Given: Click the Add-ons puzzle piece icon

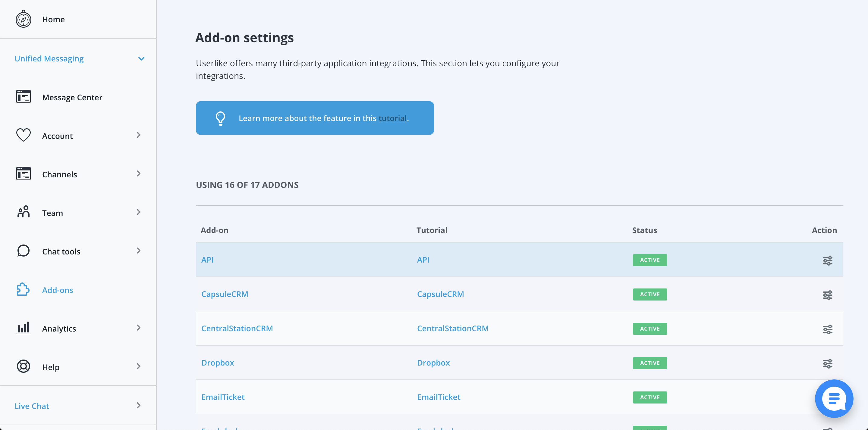Looking at the screenshot, I should tap(23, 289).
